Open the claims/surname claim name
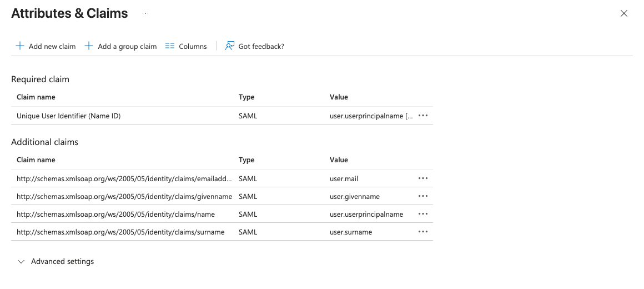Screen dimensions: 644x289 coord(121,232)
